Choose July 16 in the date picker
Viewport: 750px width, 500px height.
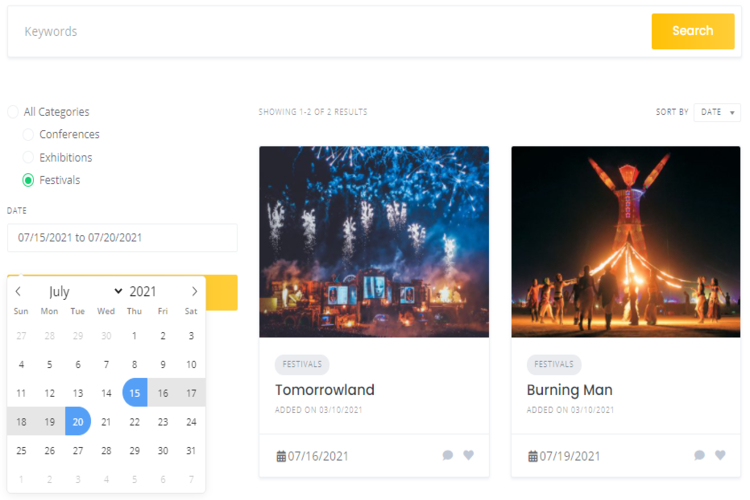163,393
